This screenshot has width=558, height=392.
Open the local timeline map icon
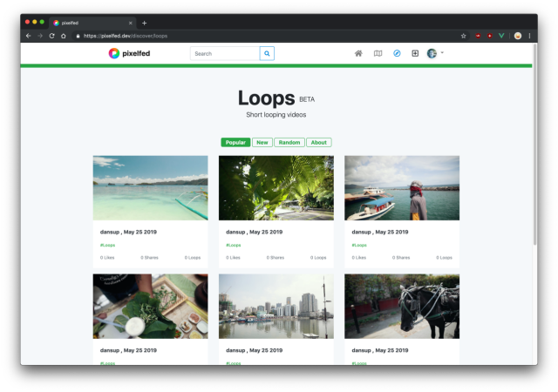[x=378, y=53]
